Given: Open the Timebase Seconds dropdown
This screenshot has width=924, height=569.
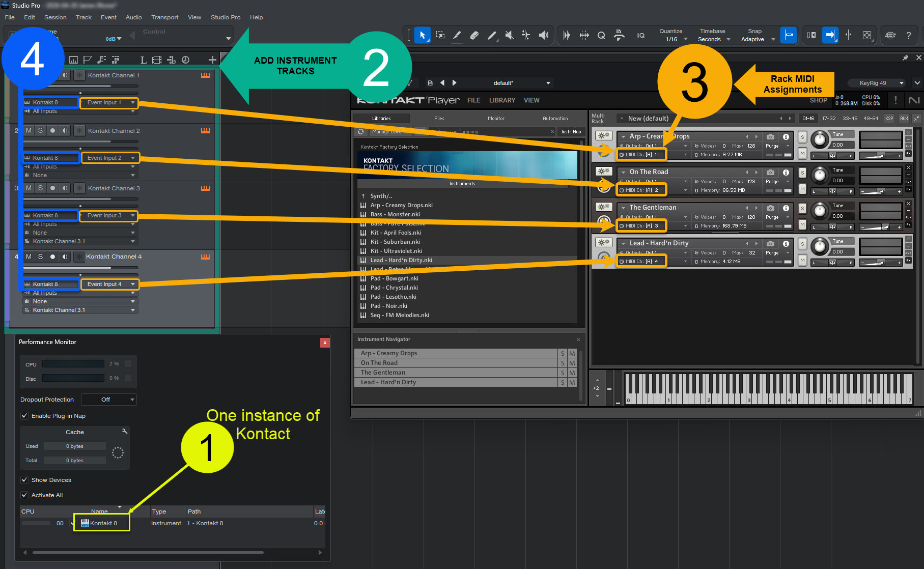Looking at the screenshot, I should [713, 39].
